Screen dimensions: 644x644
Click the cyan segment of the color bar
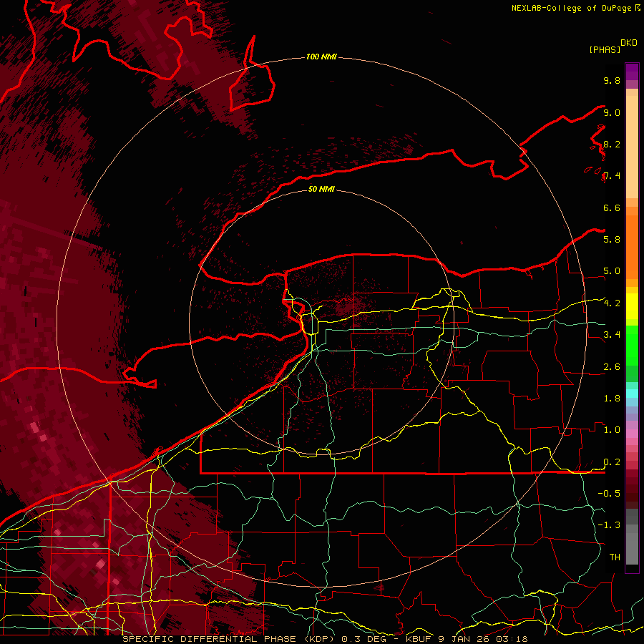pyautogui.click(x=632, y=394)
